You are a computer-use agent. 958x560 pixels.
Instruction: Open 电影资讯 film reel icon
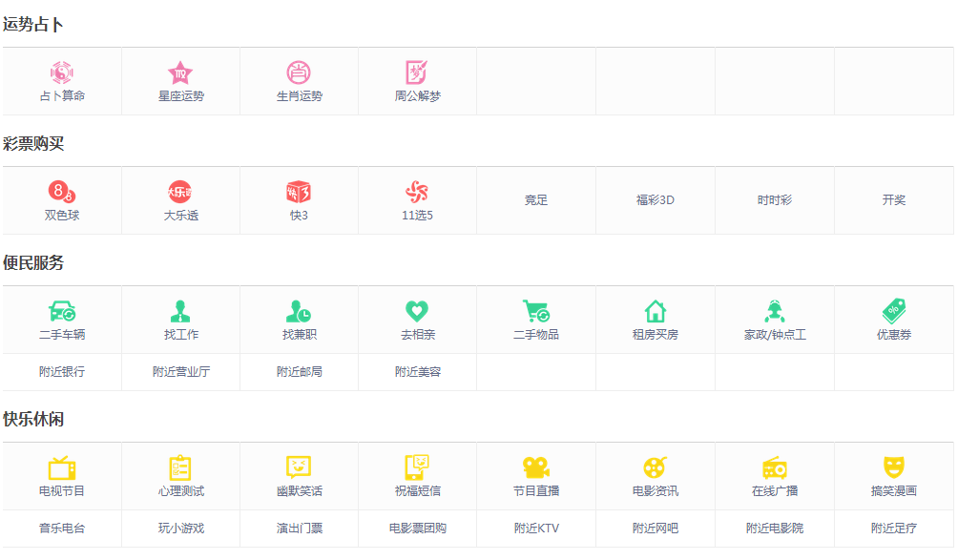coord(655,467)
